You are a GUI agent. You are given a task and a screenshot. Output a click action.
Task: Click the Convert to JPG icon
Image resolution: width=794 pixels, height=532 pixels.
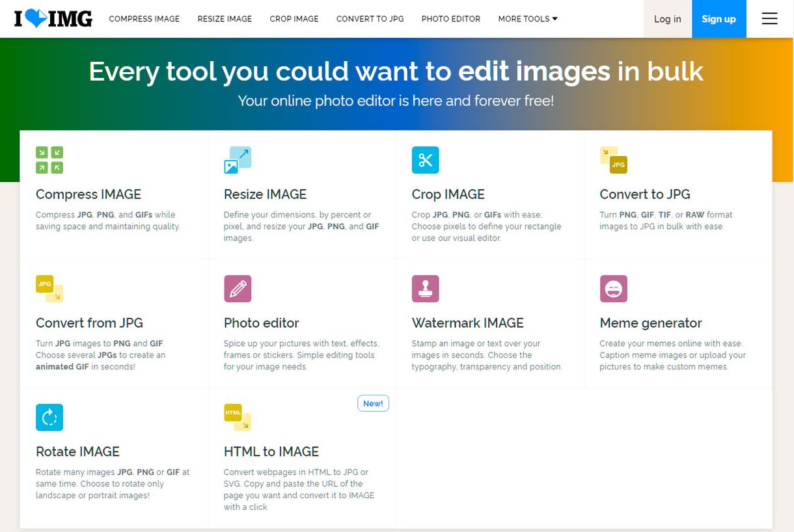tap(612, 159)
